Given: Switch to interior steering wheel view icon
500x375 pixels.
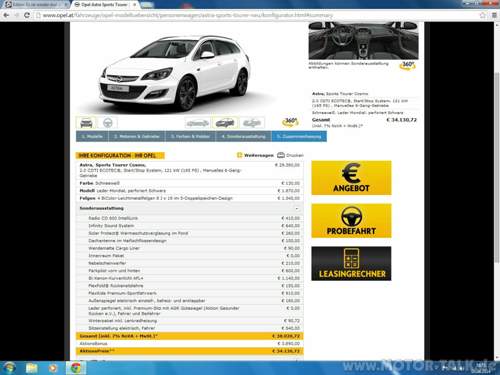Looking at the screenshot, I should tap(108, 123).
